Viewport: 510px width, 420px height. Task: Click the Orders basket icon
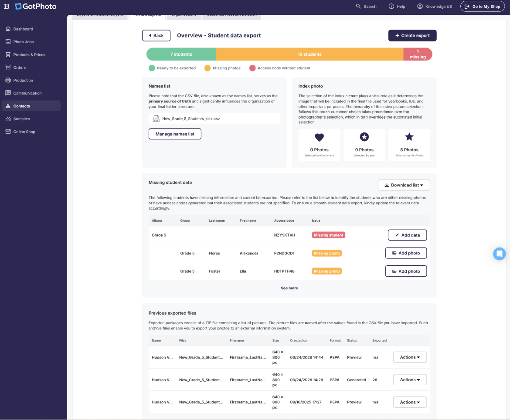[x=8, y=67]
